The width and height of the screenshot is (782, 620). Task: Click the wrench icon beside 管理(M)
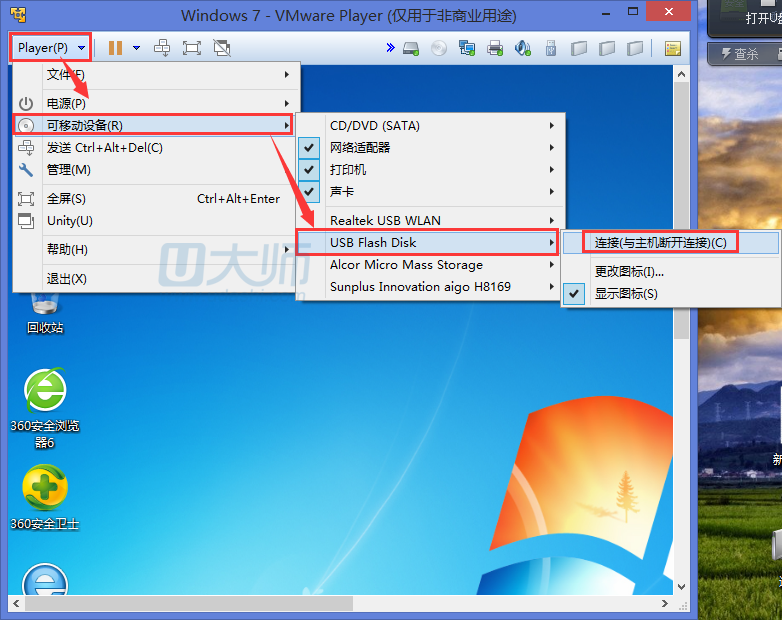pyautogui.click(x=26, y=170)
